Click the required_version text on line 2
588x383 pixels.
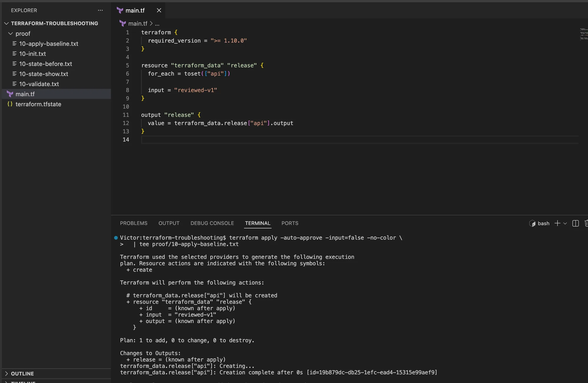(174, 41)
